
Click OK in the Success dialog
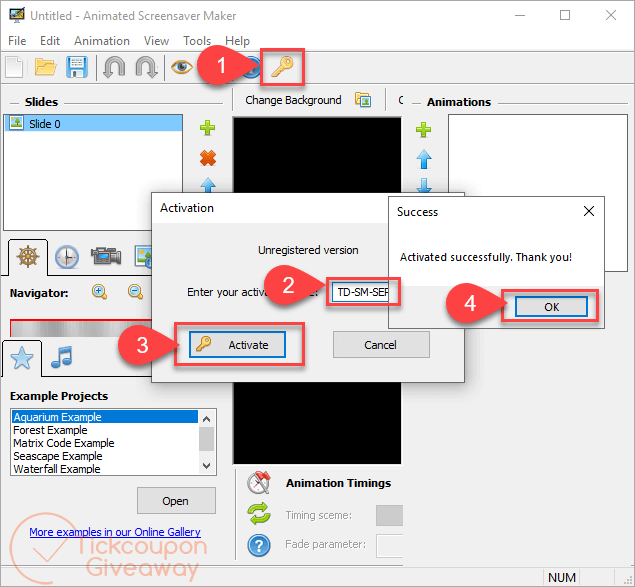tap(551, 307)
